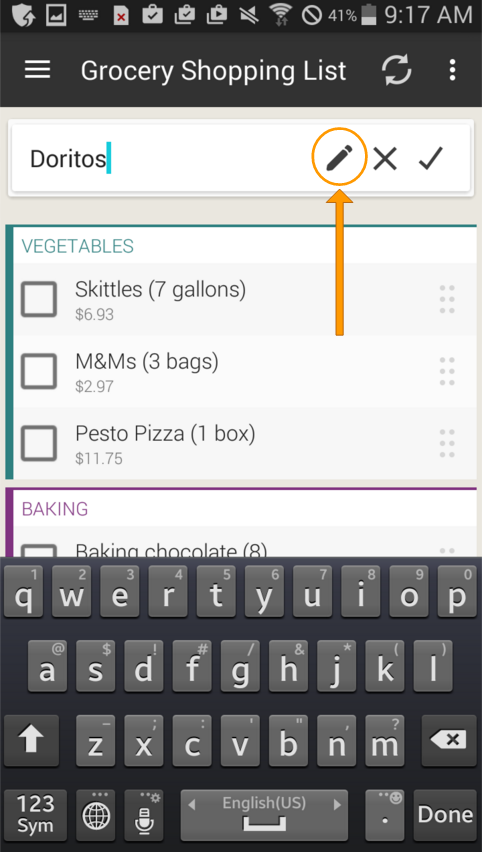Tap the globe language key

[x=96, y=815]
